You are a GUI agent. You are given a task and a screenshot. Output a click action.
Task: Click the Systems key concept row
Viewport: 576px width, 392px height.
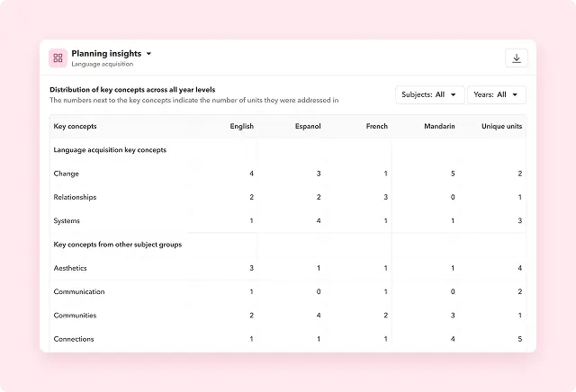67,221
